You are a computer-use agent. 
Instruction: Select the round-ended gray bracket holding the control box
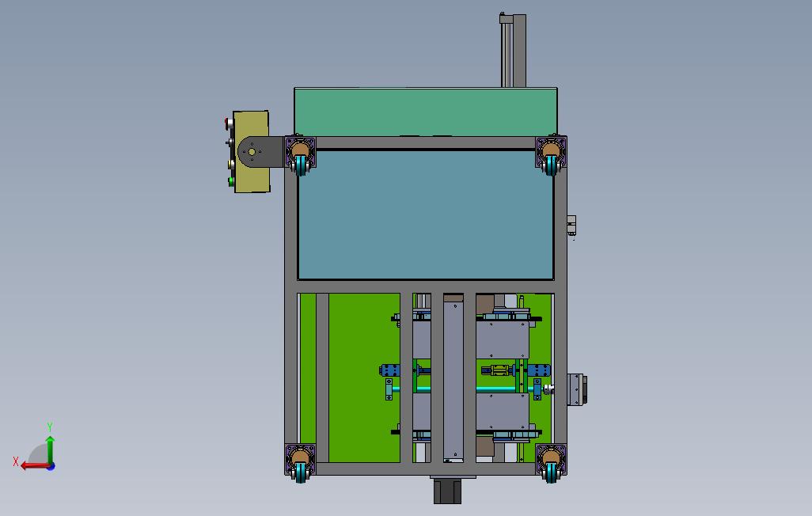pos(261,152)
